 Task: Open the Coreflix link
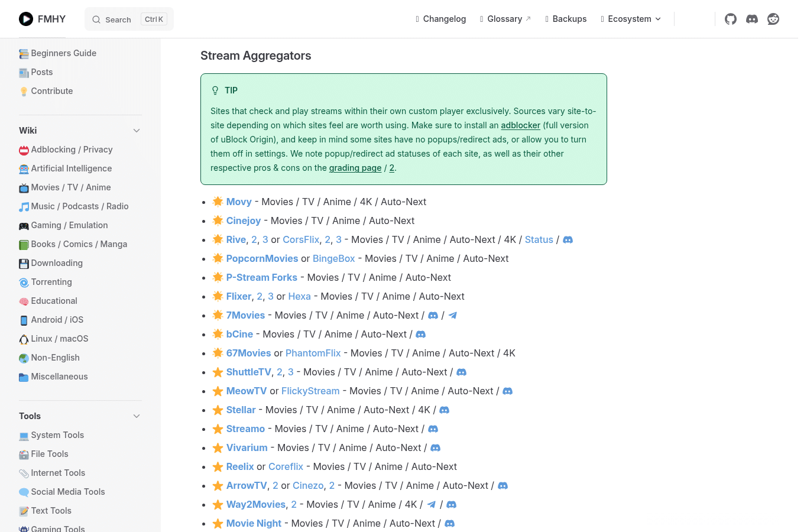286,466
